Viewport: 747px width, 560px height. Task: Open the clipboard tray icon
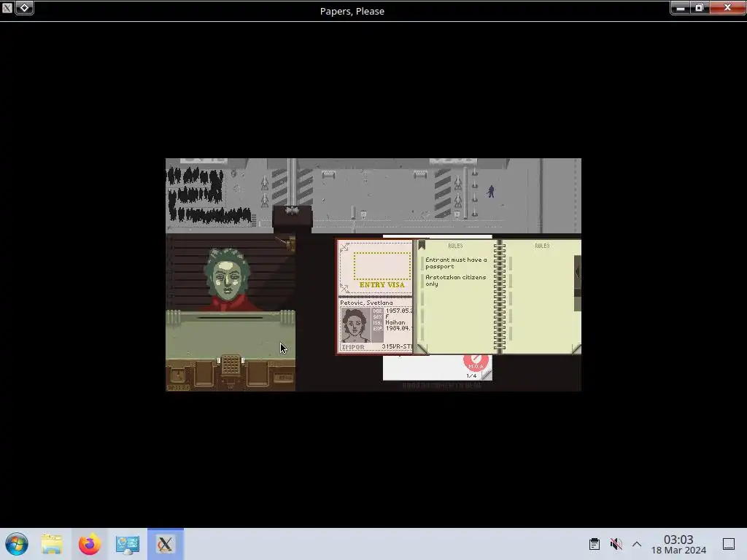594,544
